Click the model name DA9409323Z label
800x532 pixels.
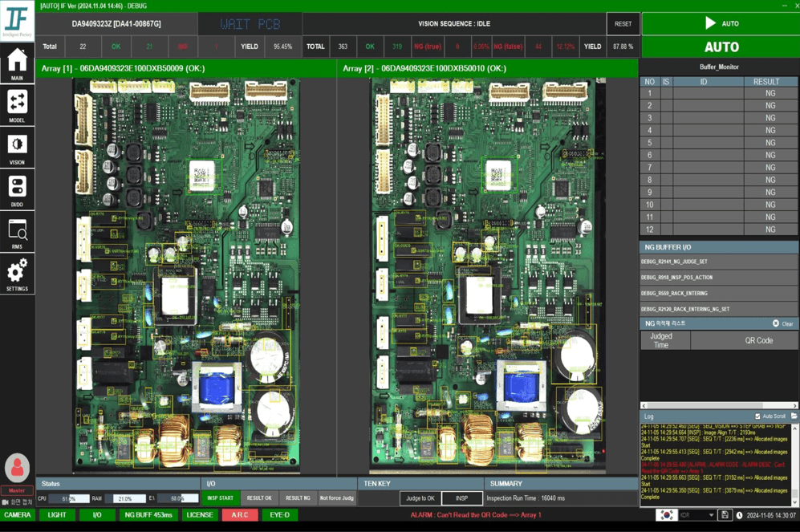tap(116, 24)
